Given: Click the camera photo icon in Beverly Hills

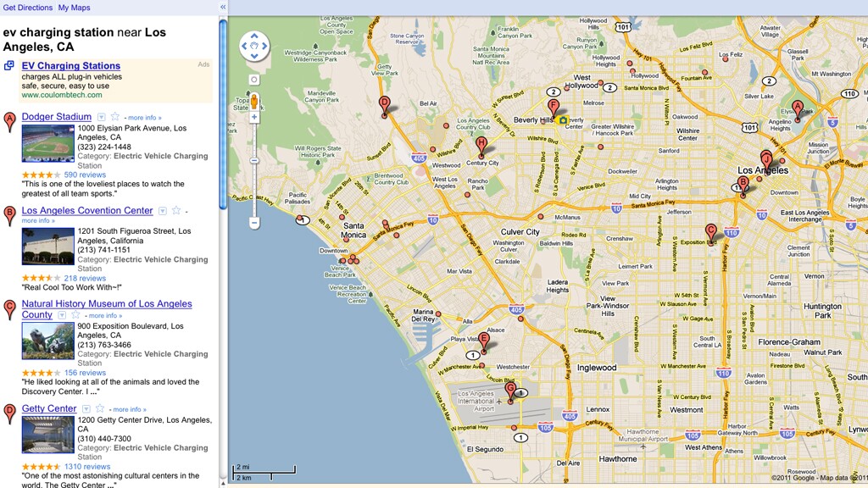Looking at the screenshot, I should click(563, 120).
